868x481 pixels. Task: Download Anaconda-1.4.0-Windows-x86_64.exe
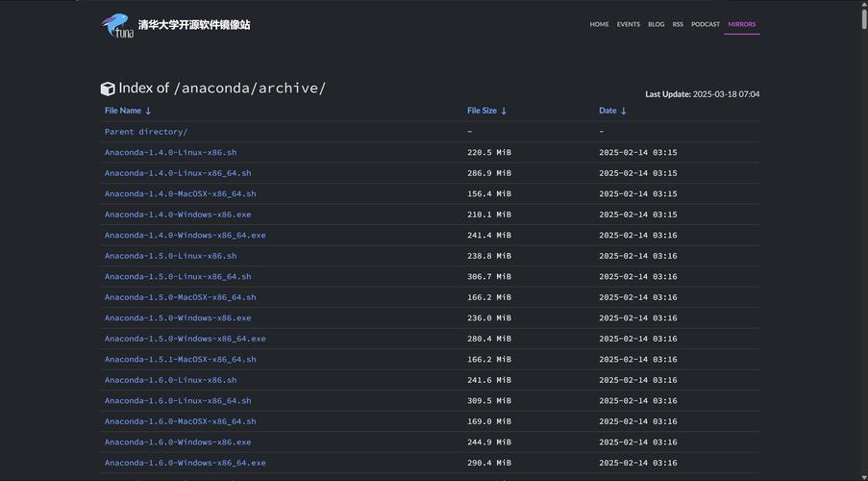point(185,235)
